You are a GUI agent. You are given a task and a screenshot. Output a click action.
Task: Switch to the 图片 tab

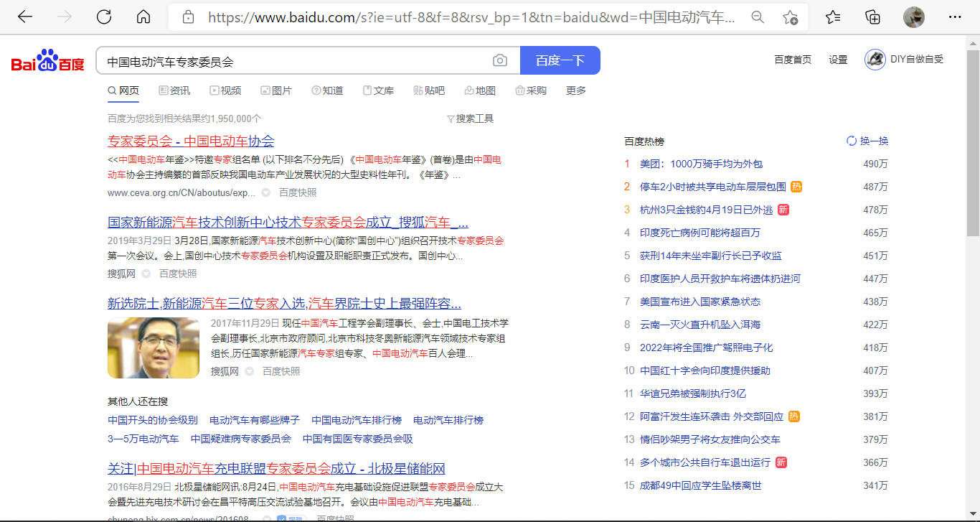click(276, 90)
